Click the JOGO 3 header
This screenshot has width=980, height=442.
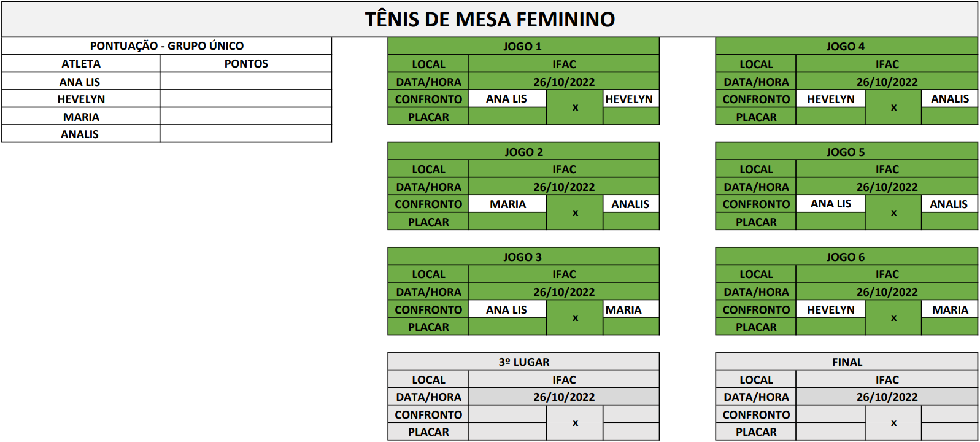[x=523, y=257]
